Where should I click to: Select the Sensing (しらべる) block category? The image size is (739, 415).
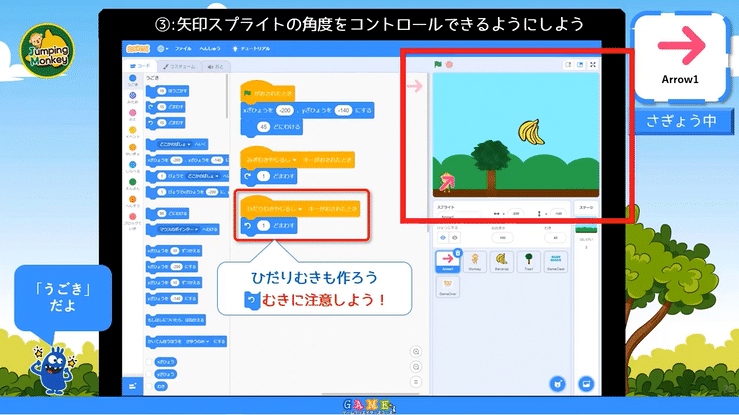(x=132, y=167)
